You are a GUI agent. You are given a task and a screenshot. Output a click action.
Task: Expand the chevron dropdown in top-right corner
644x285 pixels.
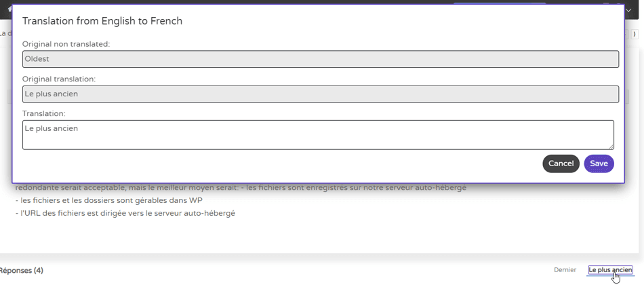(628, 10)
